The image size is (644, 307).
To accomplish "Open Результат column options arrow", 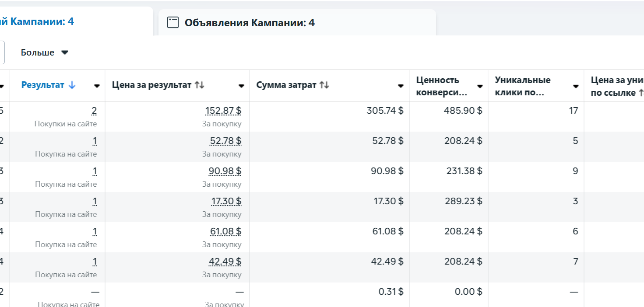I will point(97,86).
